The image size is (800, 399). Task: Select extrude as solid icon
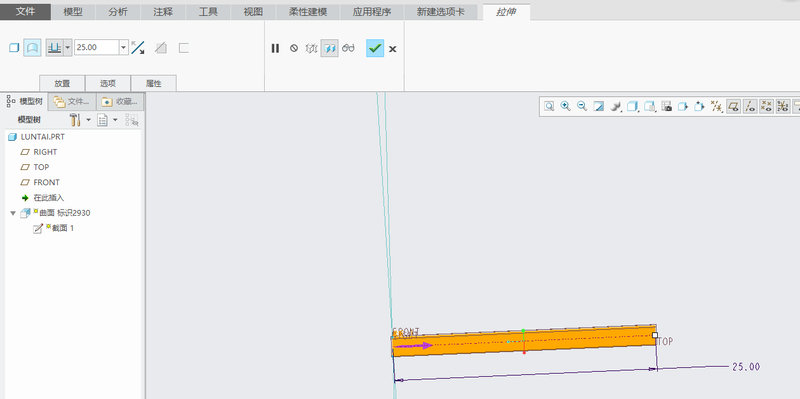tap(14, 48)
